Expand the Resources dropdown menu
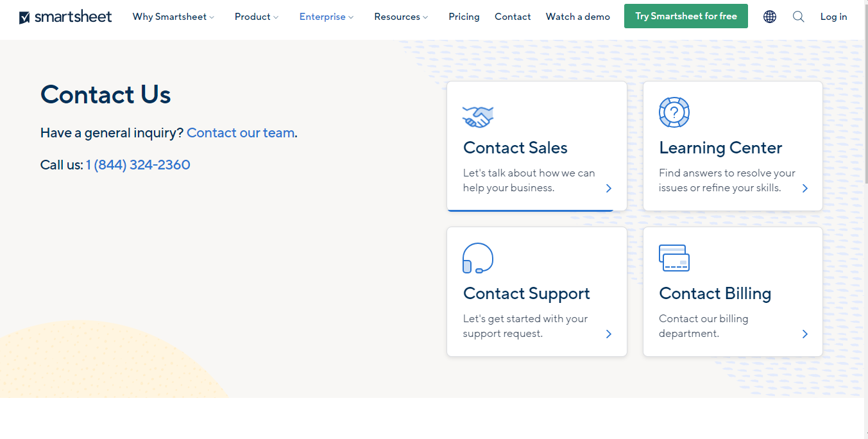Viewport: 868px width, 439px height. click(401, 17)
